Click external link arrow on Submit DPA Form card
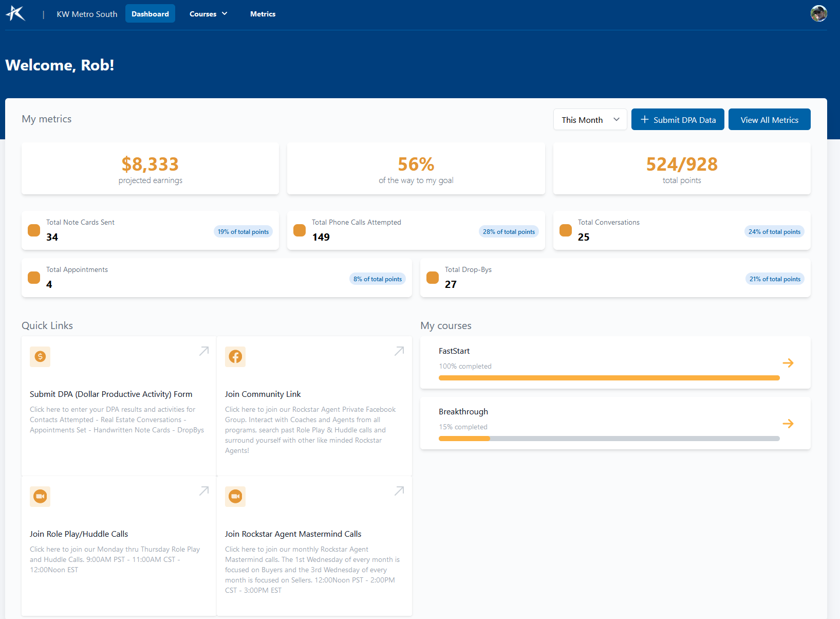The image size is (840, 619). (204, 351)
